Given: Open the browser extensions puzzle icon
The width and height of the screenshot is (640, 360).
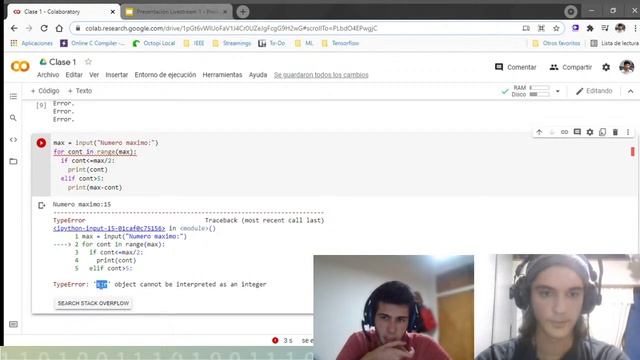Looking at the screenshot, I should pos(590,28).
